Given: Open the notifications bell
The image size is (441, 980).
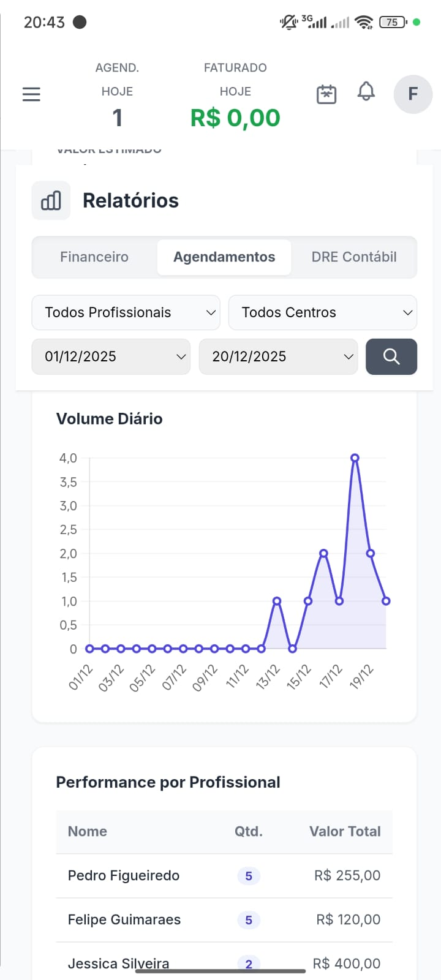Looking at the screenshot, I should [366, 92].
